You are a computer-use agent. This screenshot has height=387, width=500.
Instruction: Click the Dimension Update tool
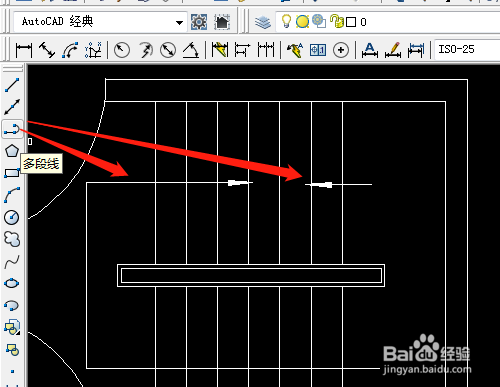(416, 50)
